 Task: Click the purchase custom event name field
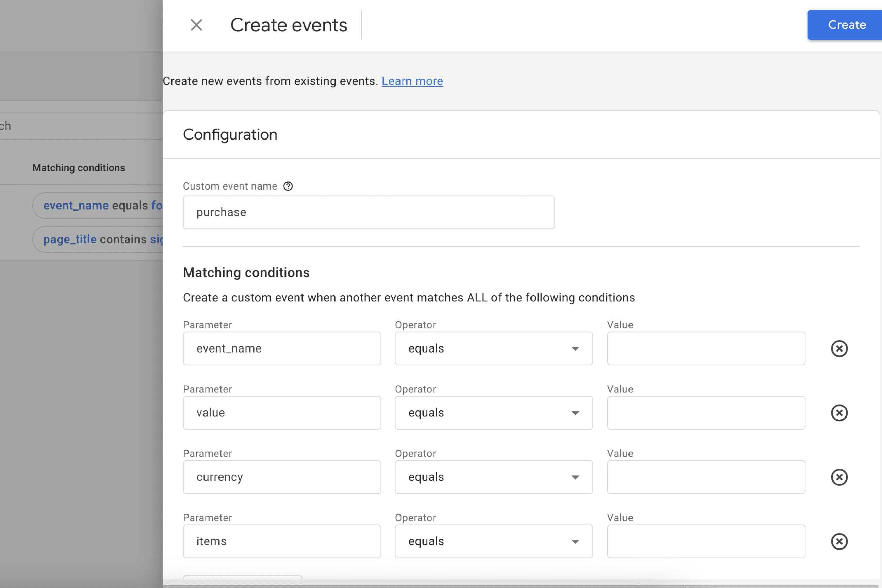[368, 212]
